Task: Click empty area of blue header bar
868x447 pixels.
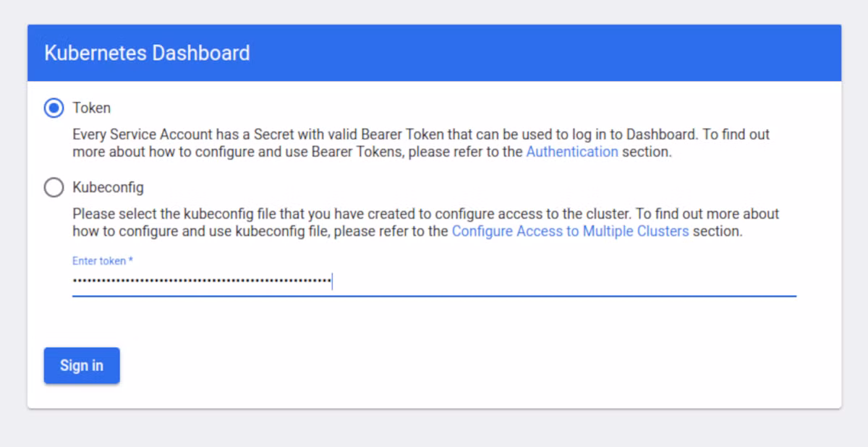Action: 542,53
